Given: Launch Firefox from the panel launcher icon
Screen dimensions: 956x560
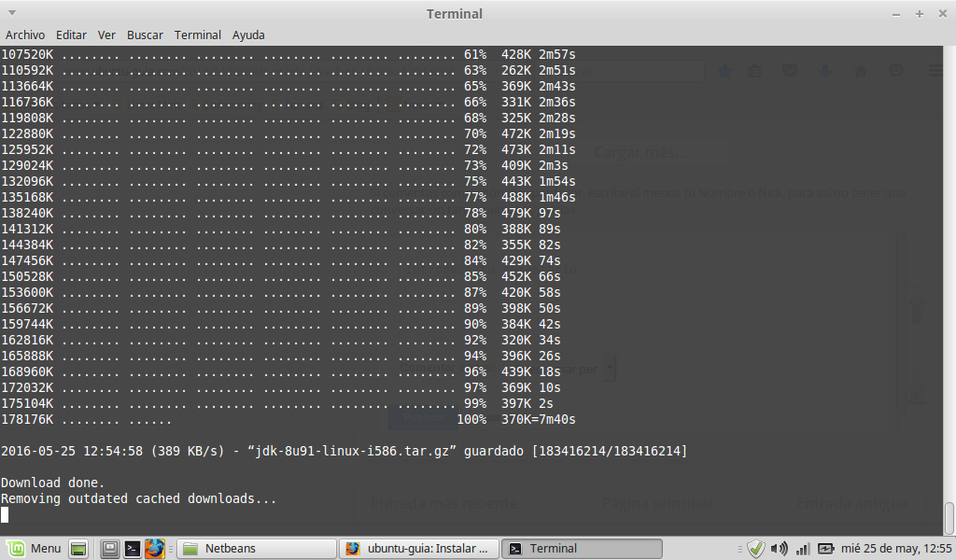Looking at the screenshot, I should click(155, 548).
